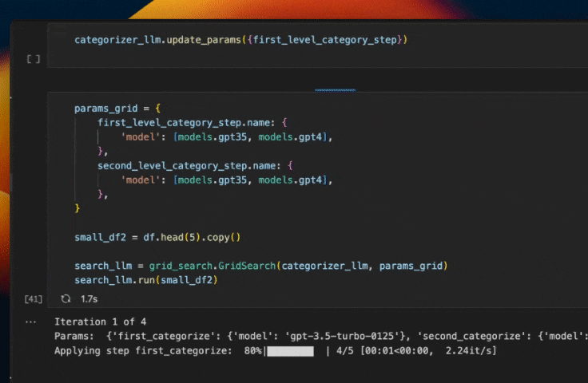The image size is (588, 383).
Task: Click the progress bar at 80%
Action: point(291,350)
